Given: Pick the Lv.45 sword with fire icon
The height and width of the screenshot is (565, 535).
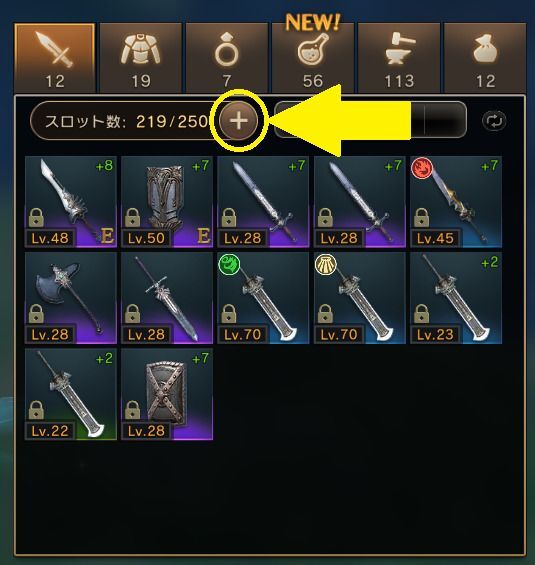Looking at the screenshot, I should [456, 202].
